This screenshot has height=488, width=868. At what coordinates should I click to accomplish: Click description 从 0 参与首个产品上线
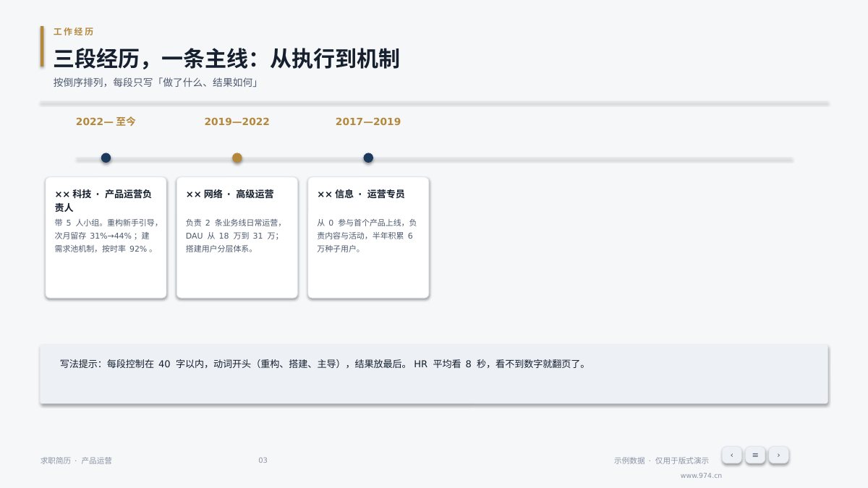coord(367,236)
